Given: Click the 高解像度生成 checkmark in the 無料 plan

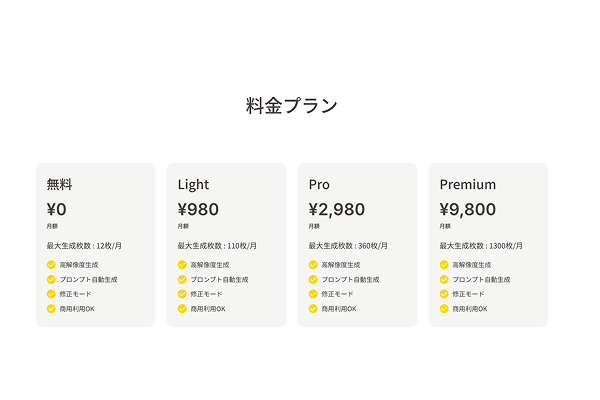Looking at the screenshot, I should point(51,265).
